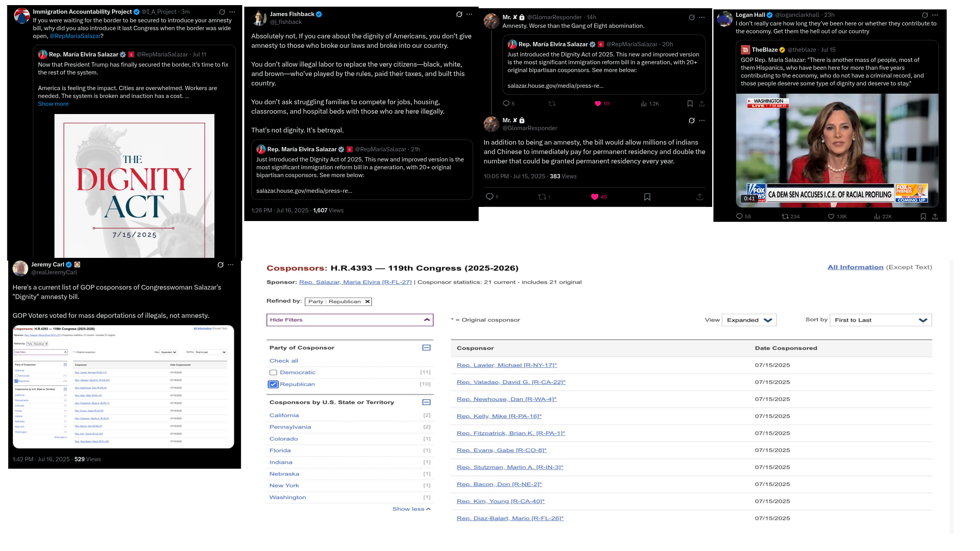Open Rep. Newhouse, Dan link

point(506,399)
